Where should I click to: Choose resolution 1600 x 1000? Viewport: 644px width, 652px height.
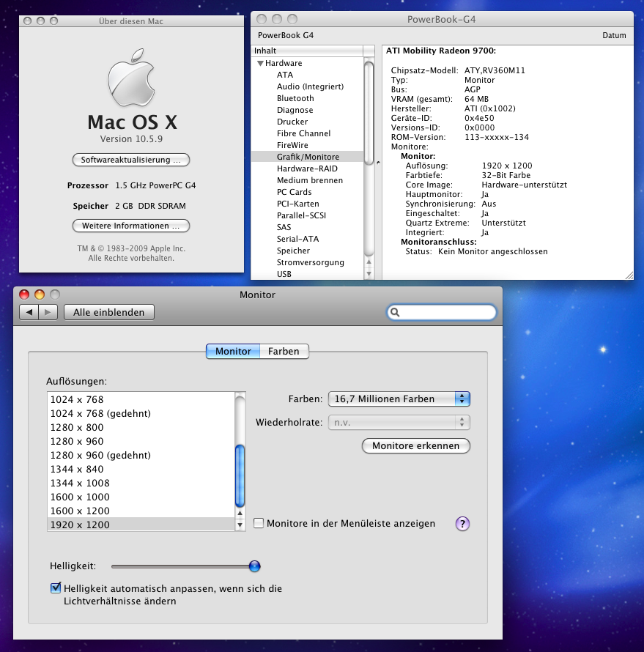point(141,497)
